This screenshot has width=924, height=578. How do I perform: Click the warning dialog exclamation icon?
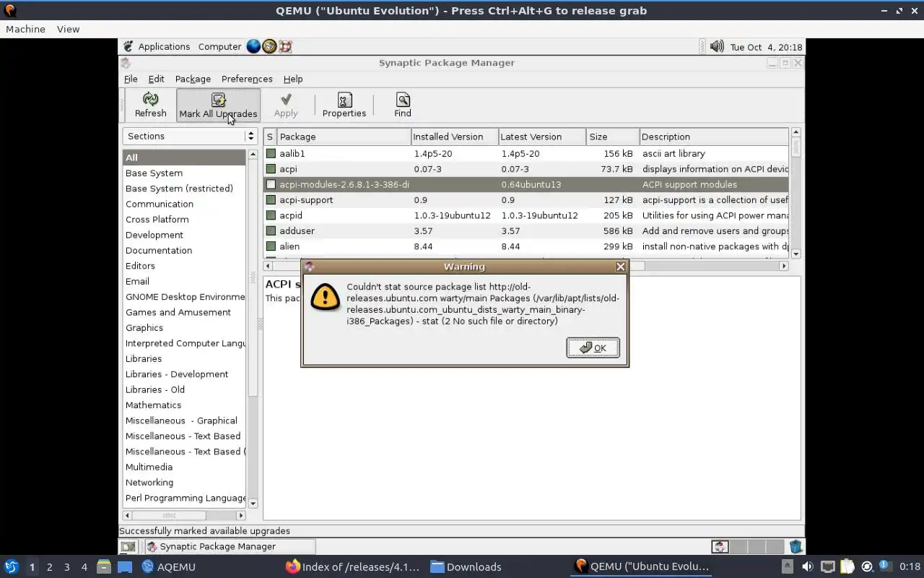tap(325, 297)
